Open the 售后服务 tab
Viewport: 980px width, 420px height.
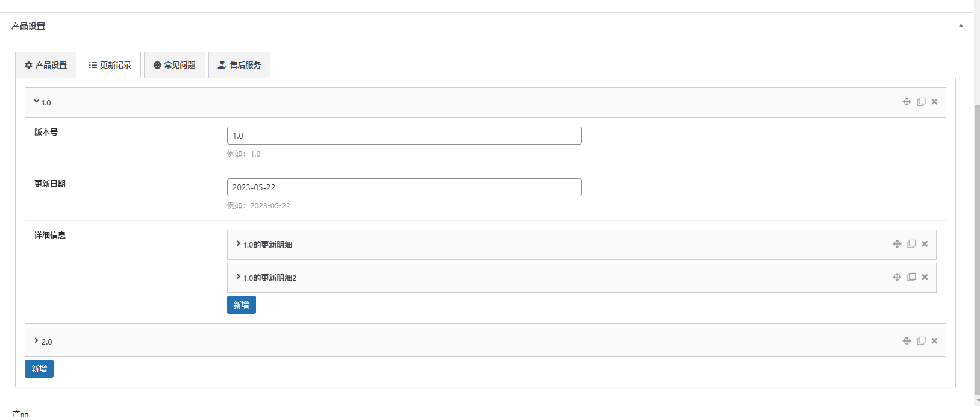(239, 65)
